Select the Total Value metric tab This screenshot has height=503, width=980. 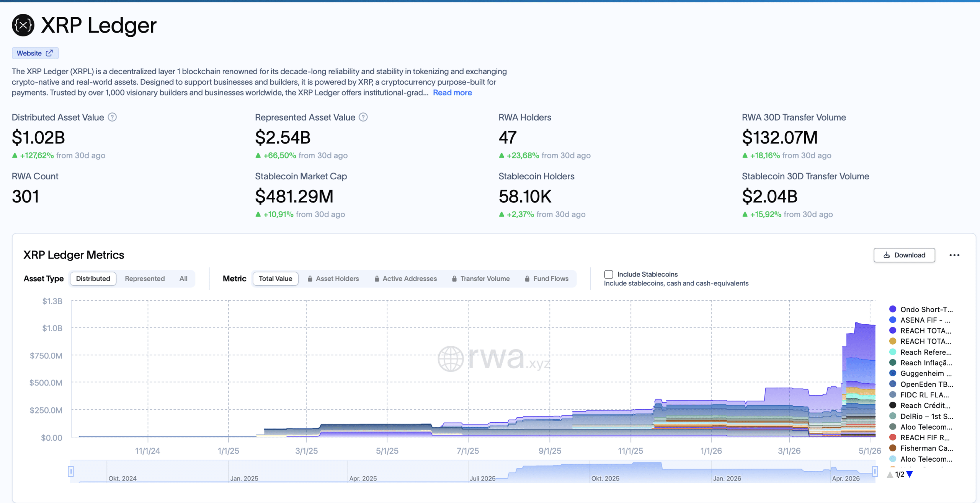click(275, 279)
